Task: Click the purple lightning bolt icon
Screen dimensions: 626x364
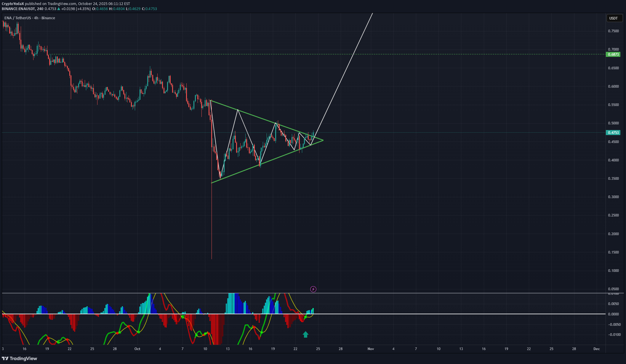Action: pyautogui.click(x=313, y=289)
